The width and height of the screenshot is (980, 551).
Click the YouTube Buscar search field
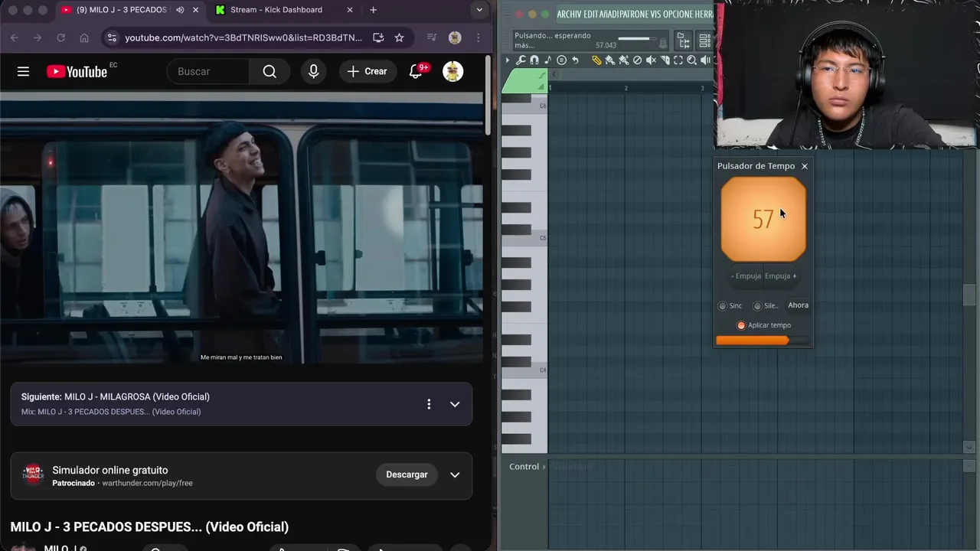(208, 71)
